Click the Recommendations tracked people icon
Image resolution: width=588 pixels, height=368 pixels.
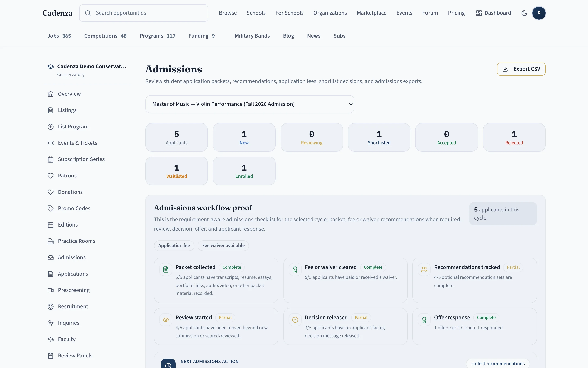424,269
